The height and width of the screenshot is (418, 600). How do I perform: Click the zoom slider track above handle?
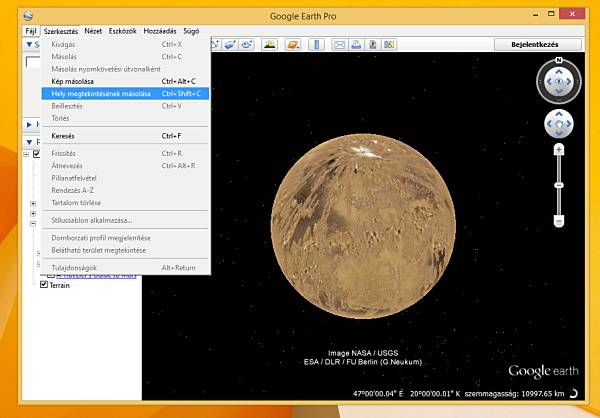(559, 168)
